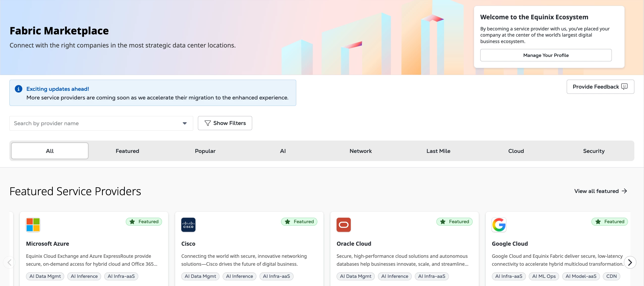Viewport: 644px width, 286px height.
Task: Click the Cisco description text
Action: point(244,260)
